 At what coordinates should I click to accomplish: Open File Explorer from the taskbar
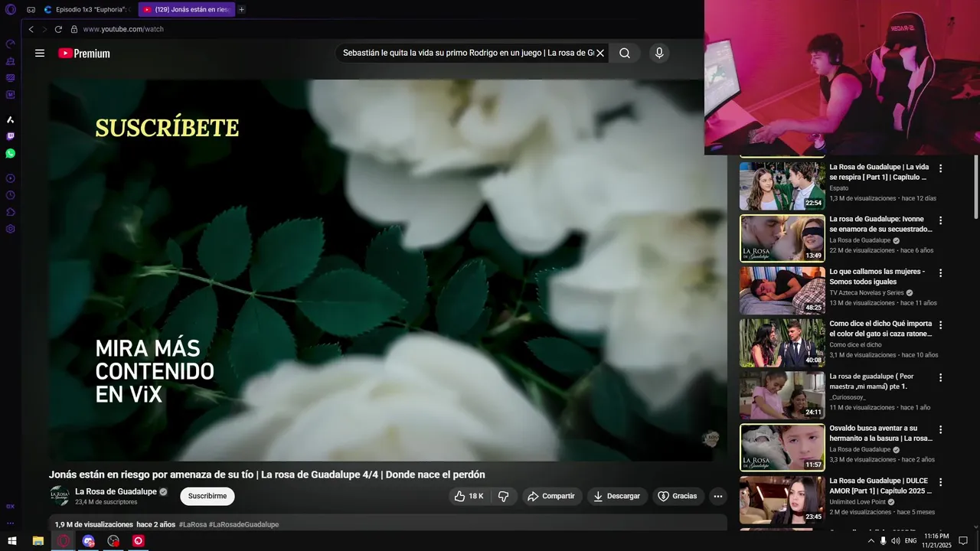point(38,541)
